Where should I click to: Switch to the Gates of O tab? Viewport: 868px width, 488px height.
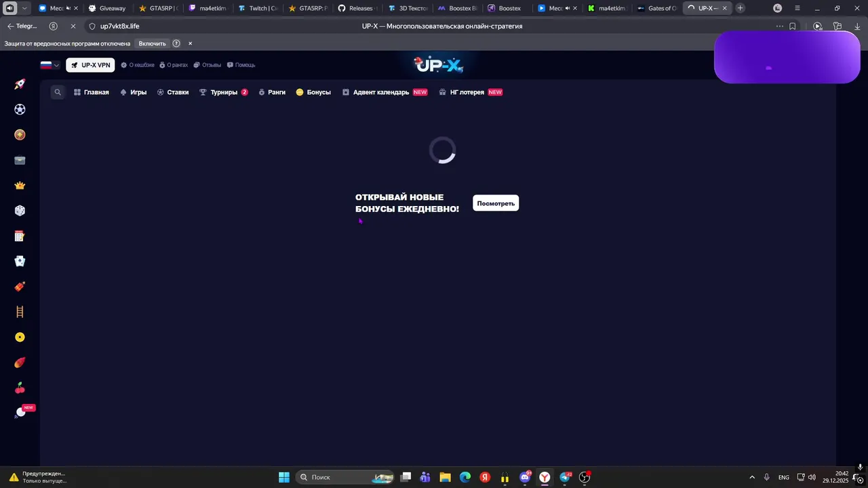[658, 8]
